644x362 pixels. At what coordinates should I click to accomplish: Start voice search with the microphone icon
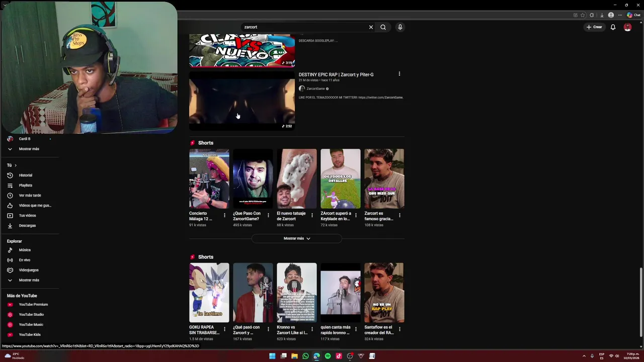[x=400, y=27]
